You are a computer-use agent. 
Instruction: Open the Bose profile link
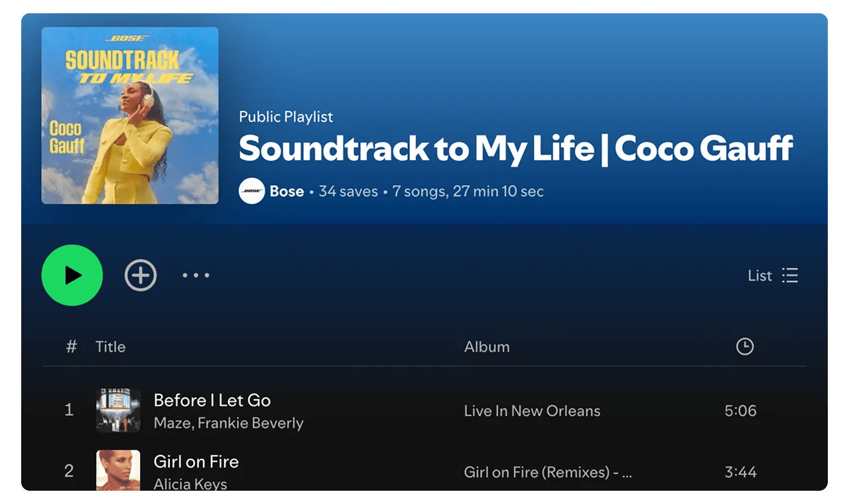coord(287,192)
